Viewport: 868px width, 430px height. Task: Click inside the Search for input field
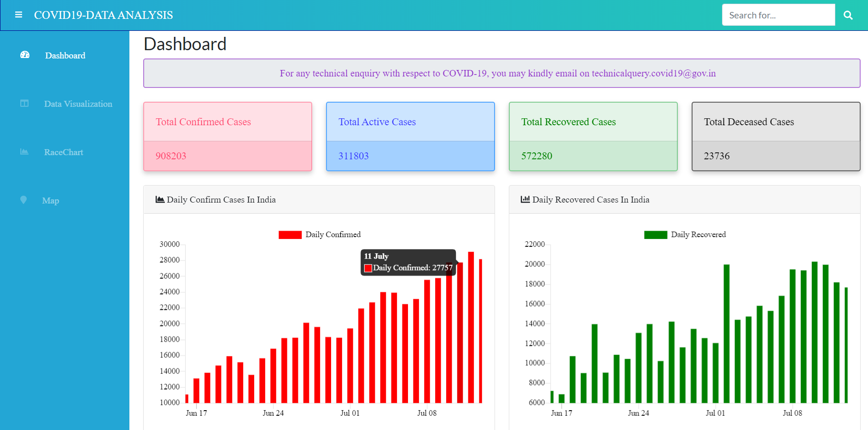778,15
